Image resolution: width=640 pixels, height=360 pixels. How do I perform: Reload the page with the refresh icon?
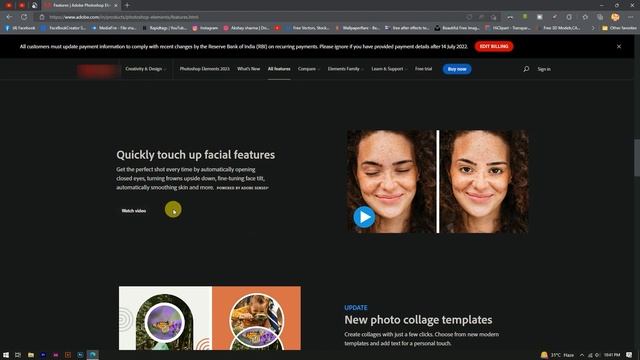(24, 17)
